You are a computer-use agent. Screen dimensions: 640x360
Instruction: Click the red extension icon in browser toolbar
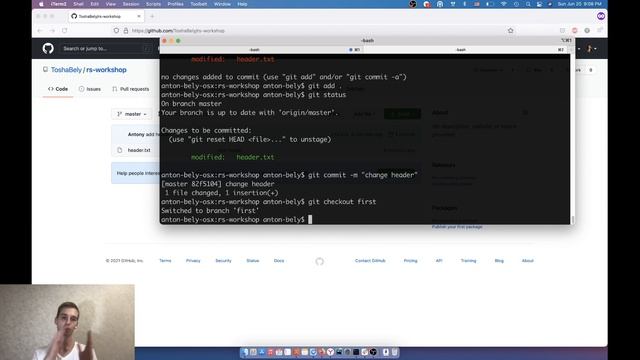[575, 31]
